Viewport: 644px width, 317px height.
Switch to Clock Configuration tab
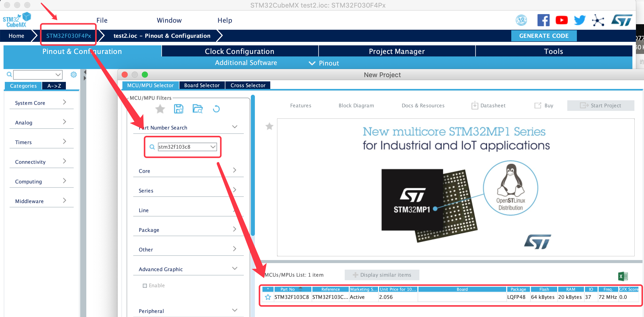[240, 51]
